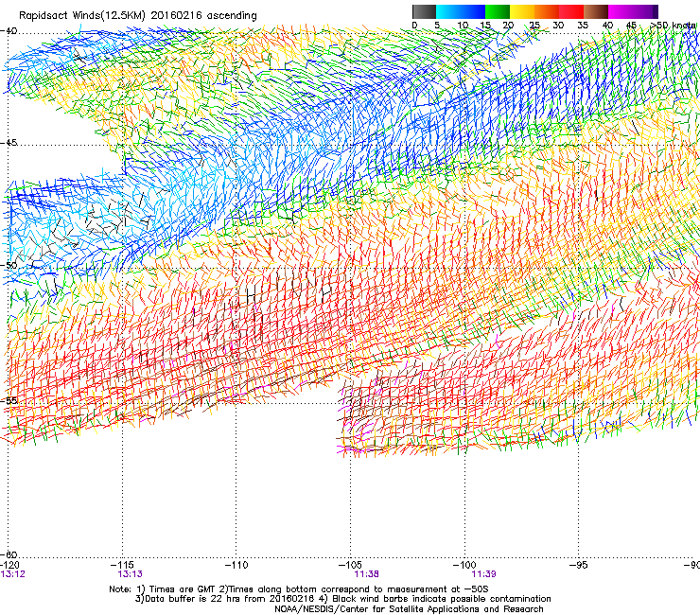Click the purple time stamp '11:38'
The height and width of the screenshot is (615, 700).
[366, 574]
